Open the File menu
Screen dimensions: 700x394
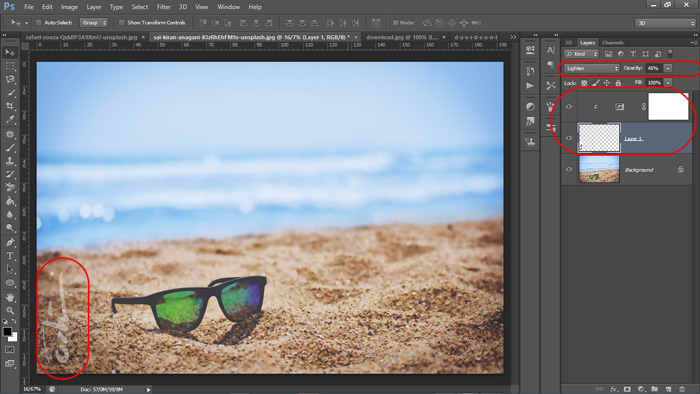click(29, 7)
